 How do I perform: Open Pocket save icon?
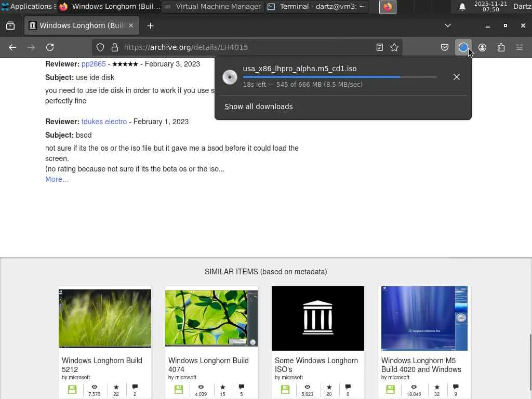[x=445, y=47]
